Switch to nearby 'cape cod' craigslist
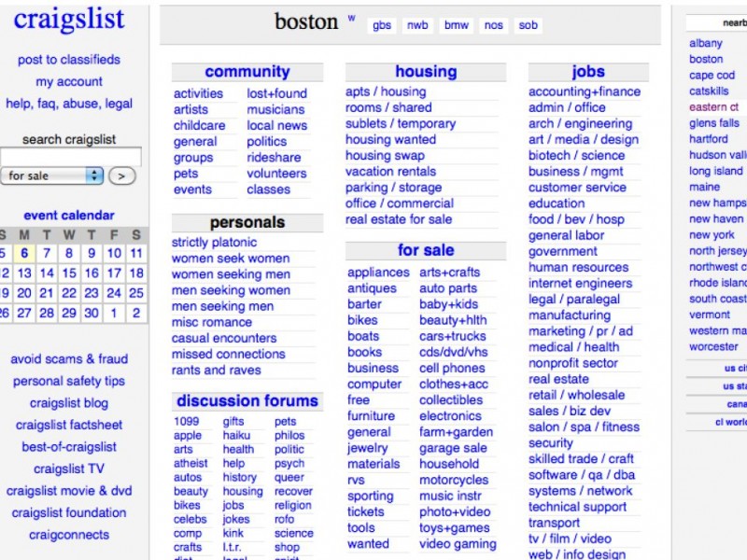The width and height of the screenshot is (747, 560). tap(712, 76)
